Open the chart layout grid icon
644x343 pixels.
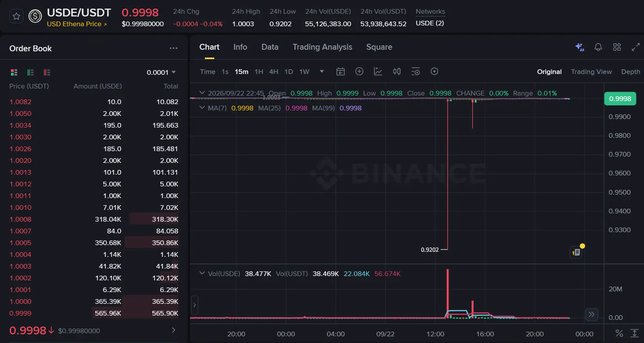(617, 47)
